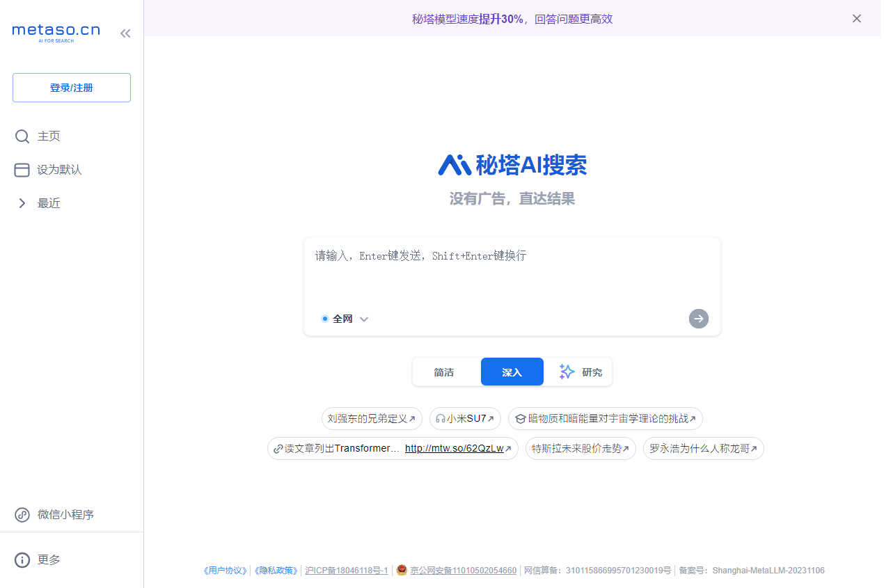The image size is (884, 588).
Task: Click the 没有广告，直达结果 tagline
Action: click(x=512, y=200)
